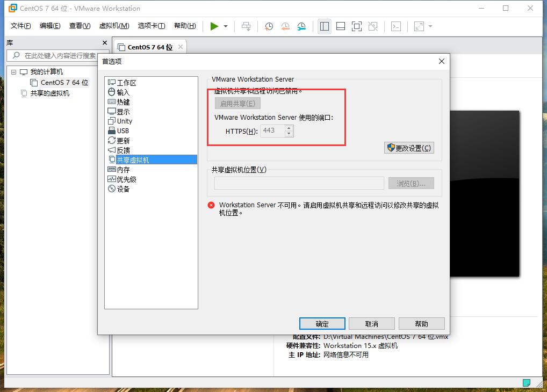
Task: Toggle the thumbnail bar view icon
Action: (341, 26)
